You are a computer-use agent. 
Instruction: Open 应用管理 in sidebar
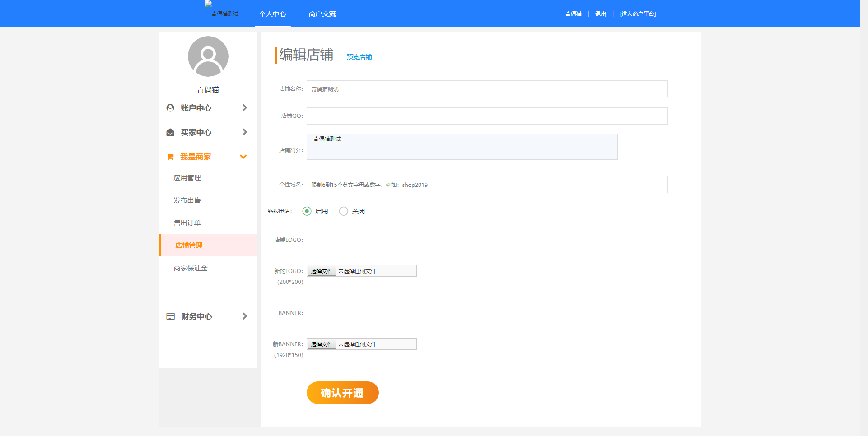(x=187, y=178)
